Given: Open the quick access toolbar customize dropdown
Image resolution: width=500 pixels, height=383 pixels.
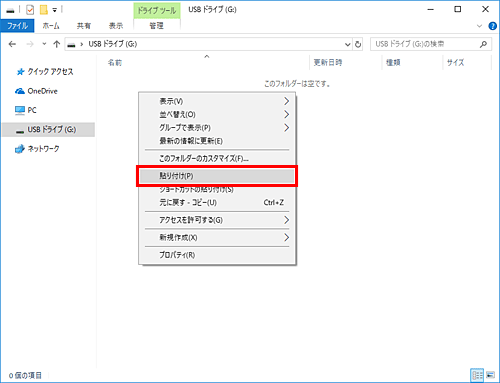Looking at the screenshot, I should pos(55,10).
